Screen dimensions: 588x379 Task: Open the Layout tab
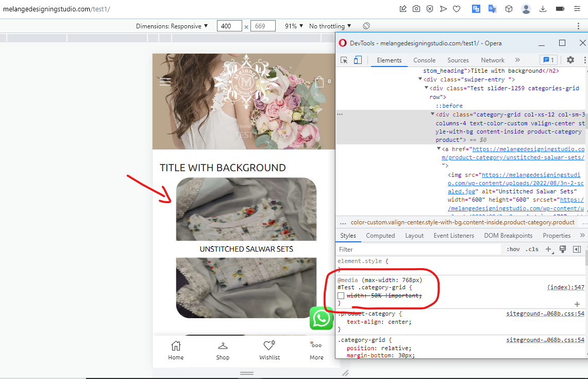[x=414, y=235]
